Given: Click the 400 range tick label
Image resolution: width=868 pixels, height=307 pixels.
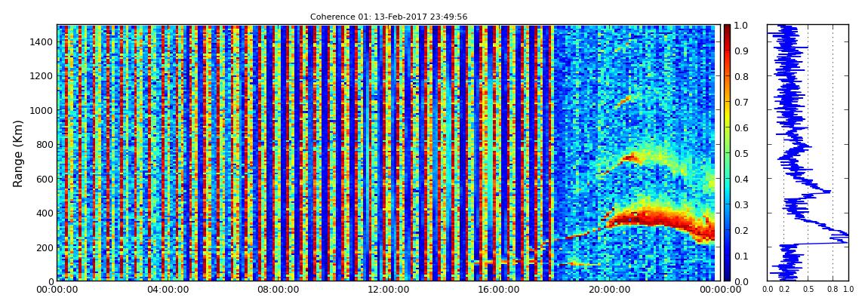Looking at the screenshot, I should pos(45,213).
